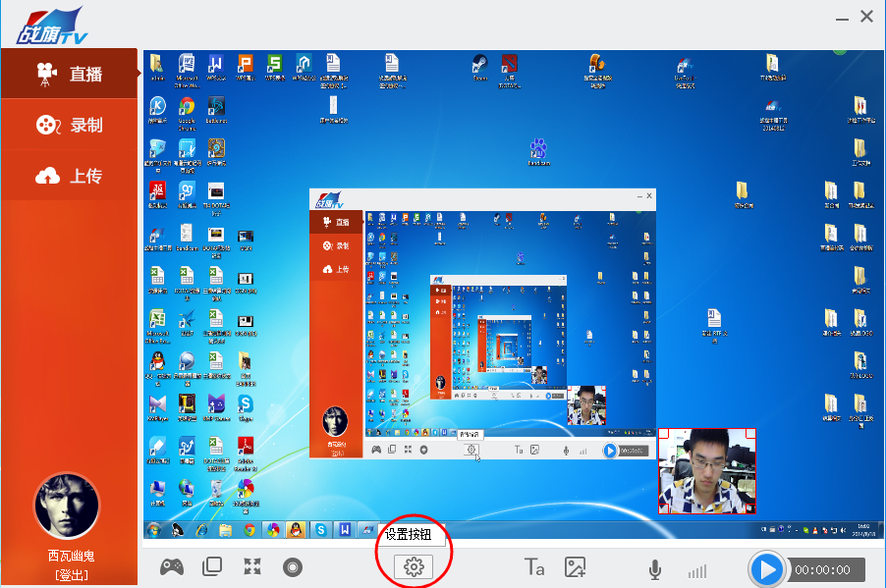Viewport: 886px width, 588px height.
Task: Click the add image overlay icon
Action: 575,567
